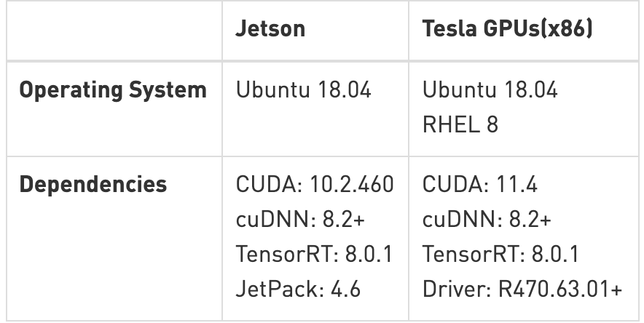Click the Jetson column header
Image resolution: width=644 pixels, height=323 pixels.
pos(270,29)
